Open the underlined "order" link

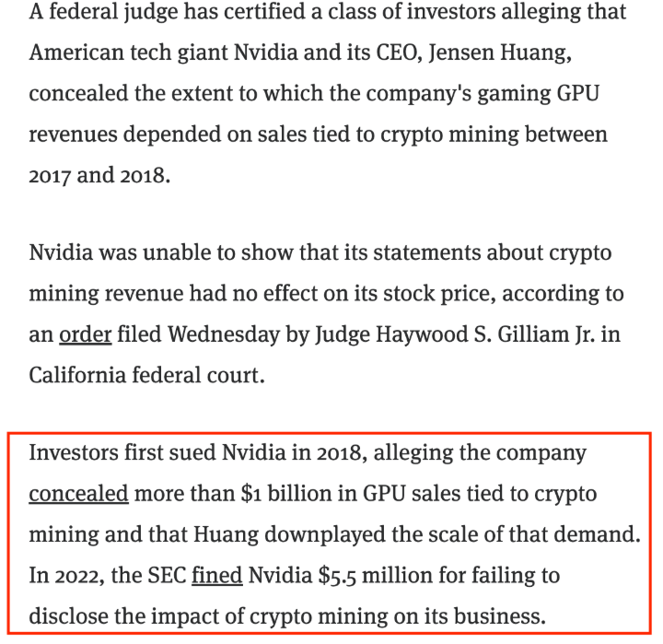click(x=85, y=334)
